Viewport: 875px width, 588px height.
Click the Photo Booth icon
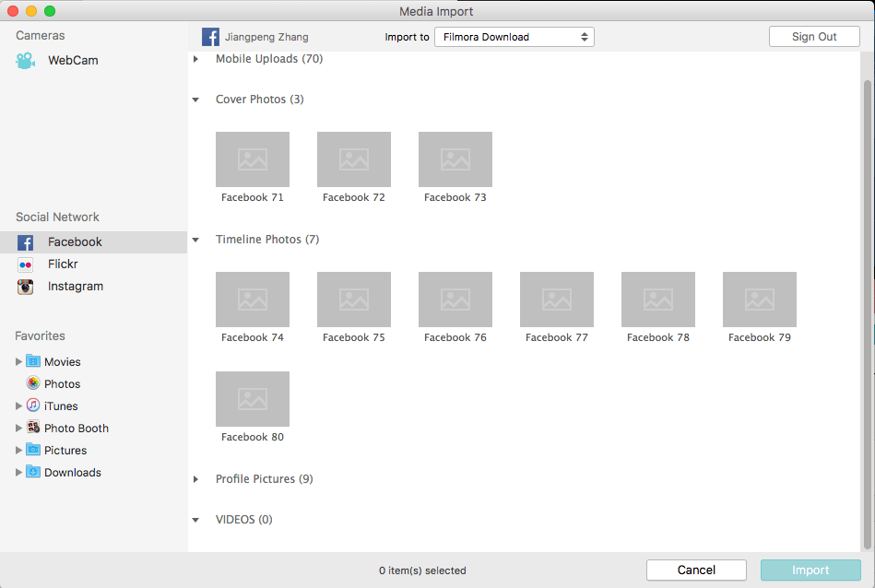[x=33, y=428]
